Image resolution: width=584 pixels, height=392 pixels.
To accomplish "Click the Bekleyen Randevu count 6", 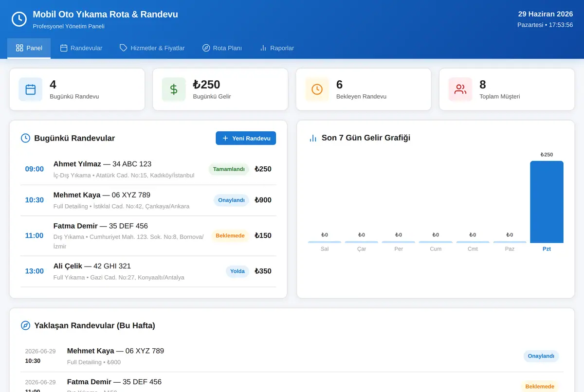I will (340, 85).
